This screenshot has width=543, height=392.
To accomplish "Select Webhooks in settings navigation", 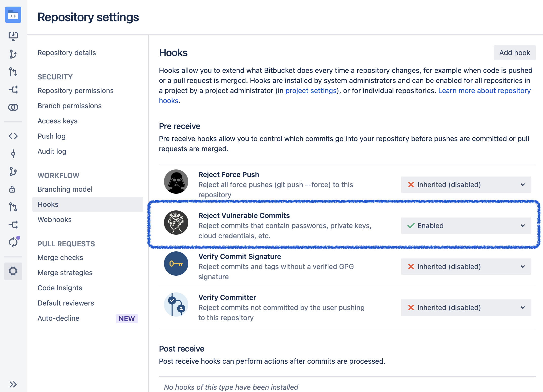I will [54, 220].
